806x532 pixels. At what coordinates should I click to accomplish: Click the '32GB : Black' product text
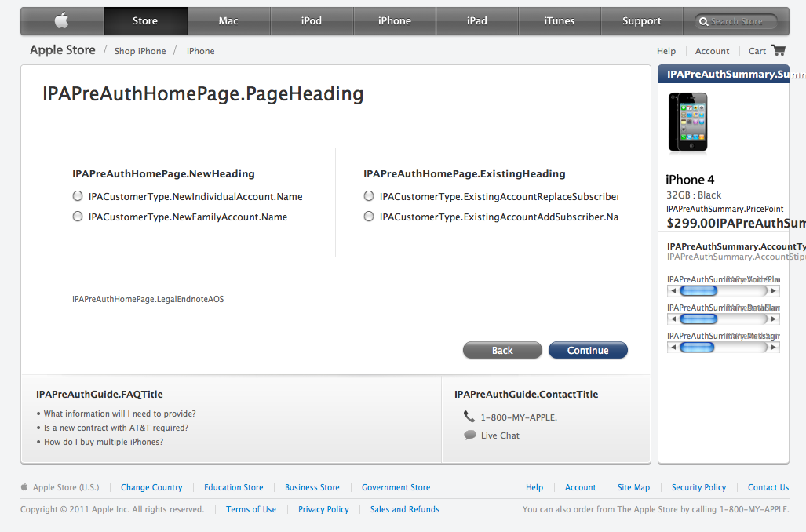click(694, 195)
